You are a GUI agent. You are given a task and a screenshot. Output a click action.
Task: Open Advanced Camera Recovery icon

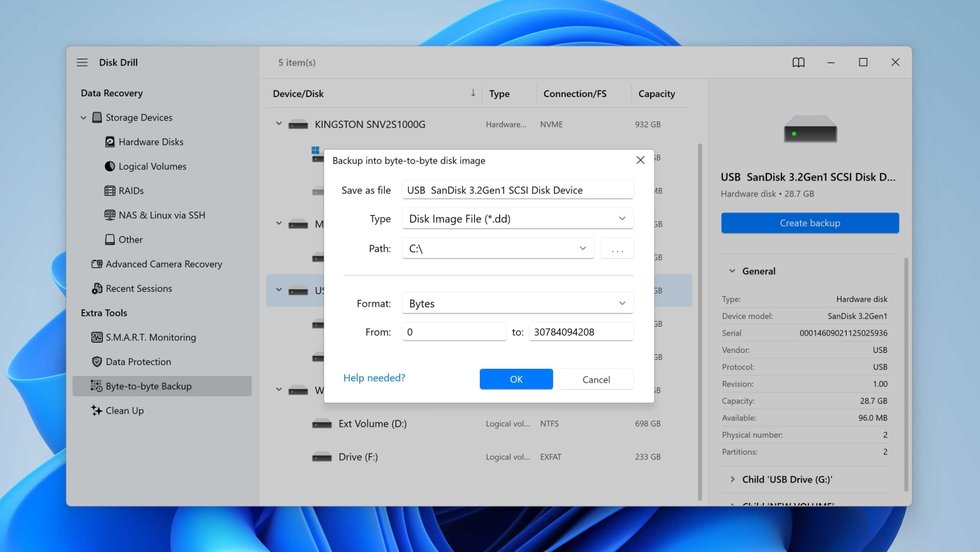coord(97,264)
